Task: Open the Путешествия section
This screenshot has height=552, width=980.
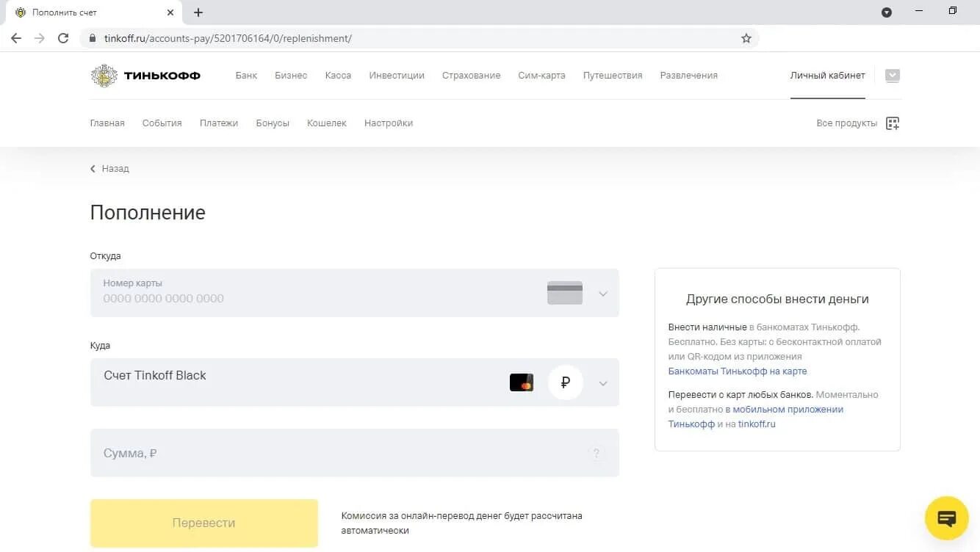Action: [x=613, y=76]
